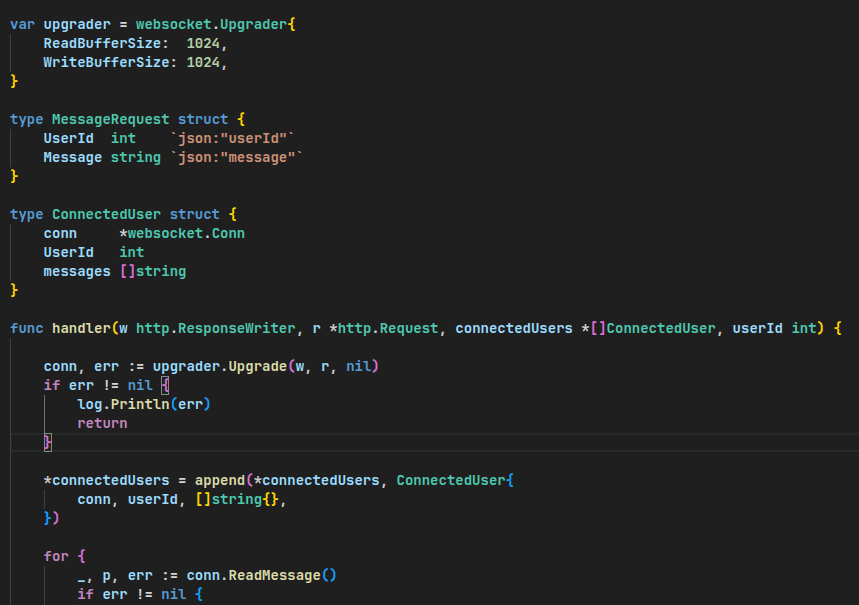859x605 pixels.
Task: Click the highlighted closing brace after return
Action: tap(47, 442)
